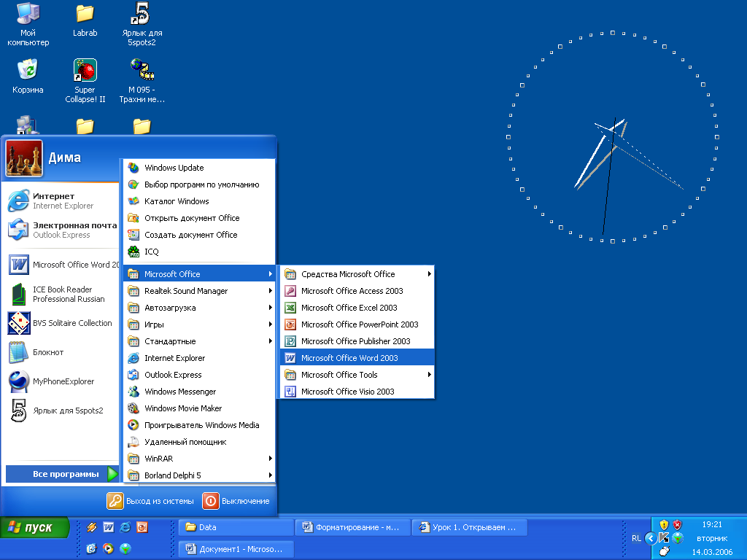Expand the Microsoft Office submenu
Viewport: 747px width, 560px height.
[x=199, y=274]
